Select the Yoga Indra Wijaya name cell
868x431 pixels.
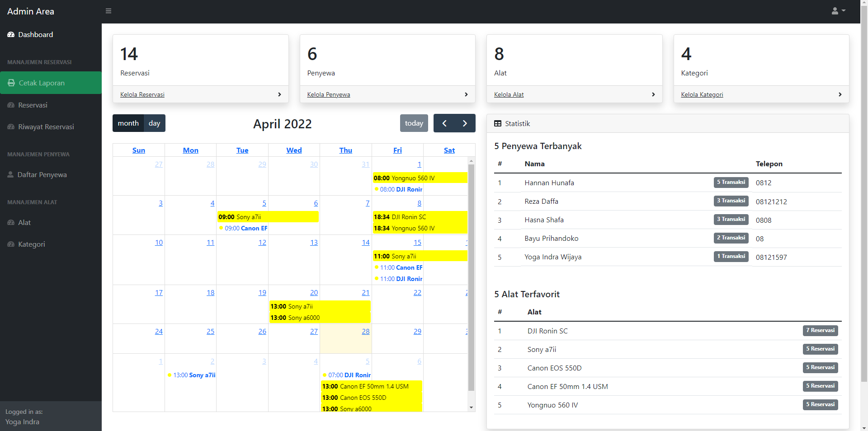point(553,257)
